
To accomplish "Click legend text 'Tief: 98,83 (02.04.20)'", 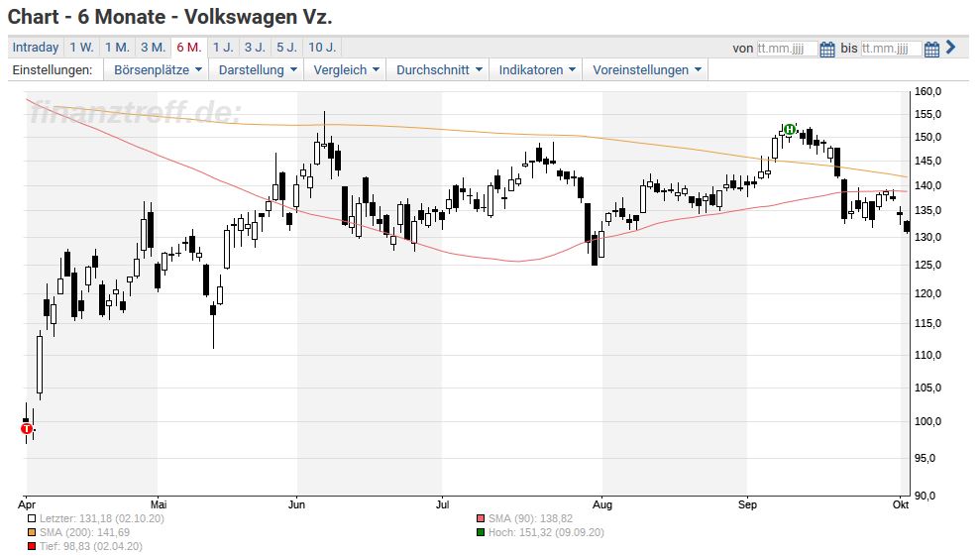I will [x=90, y=547].
